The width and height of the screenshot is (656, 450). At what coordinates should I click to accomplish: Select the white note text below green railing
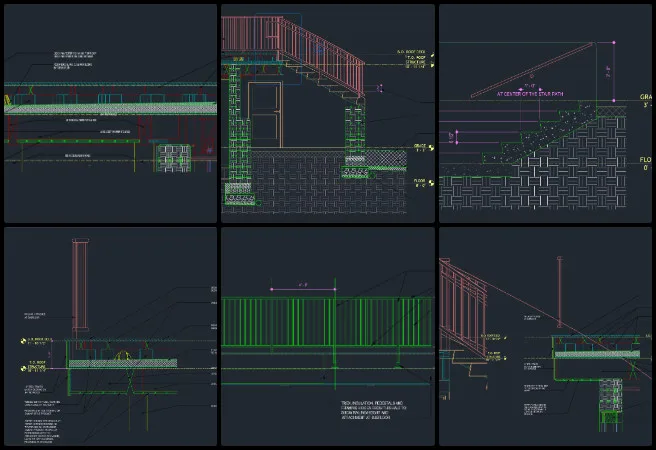pos(373,410)
